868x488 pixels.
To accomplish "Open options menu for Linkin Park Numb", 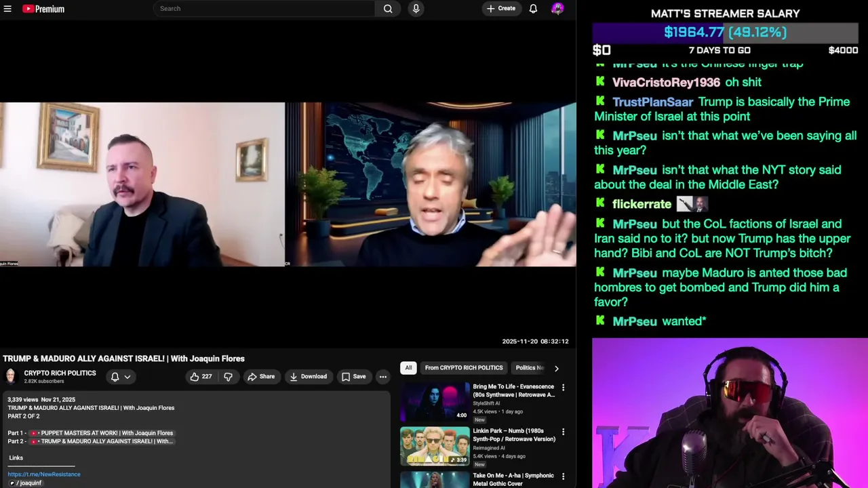I will (563, 432).
